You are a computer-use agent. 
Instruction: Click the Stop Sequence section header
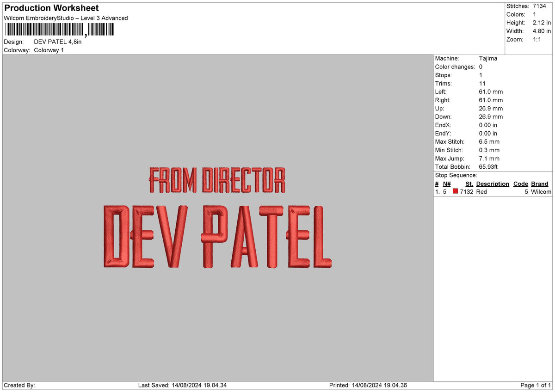(x=456, y=175)
